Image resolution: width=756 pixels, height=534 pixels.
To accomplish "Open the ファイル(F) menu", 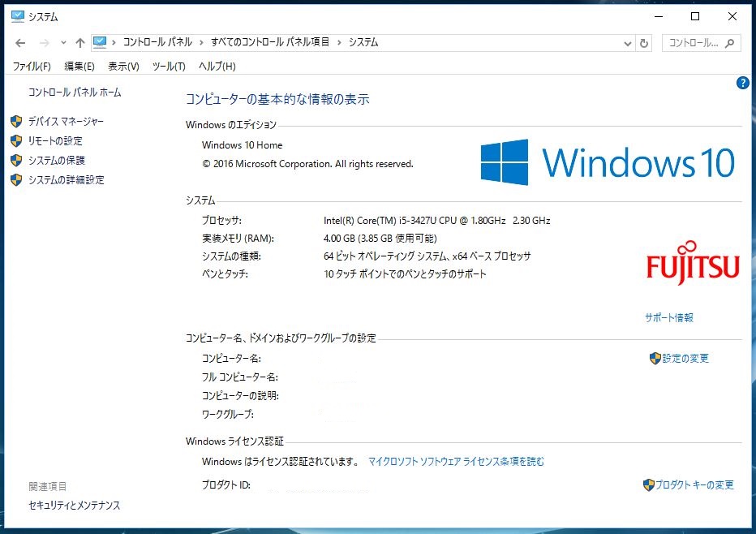I will click(x=32, y=66).
